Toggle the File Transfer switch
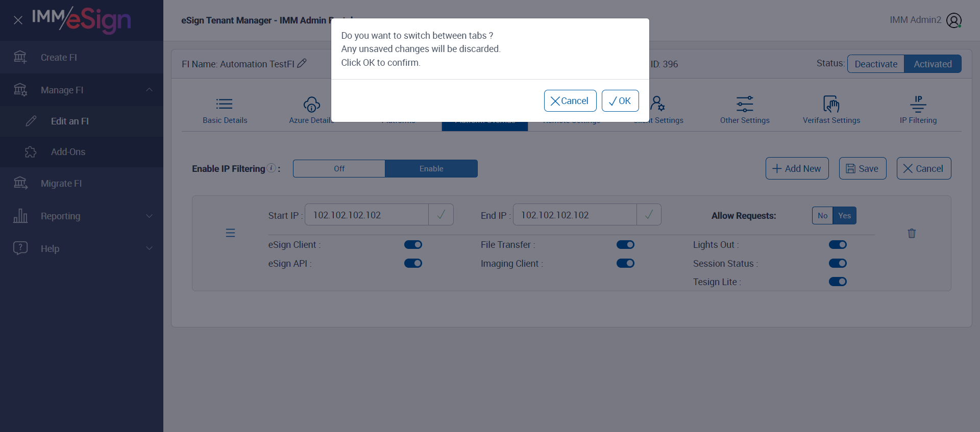 pyautogui.click(x=625, y=245)
